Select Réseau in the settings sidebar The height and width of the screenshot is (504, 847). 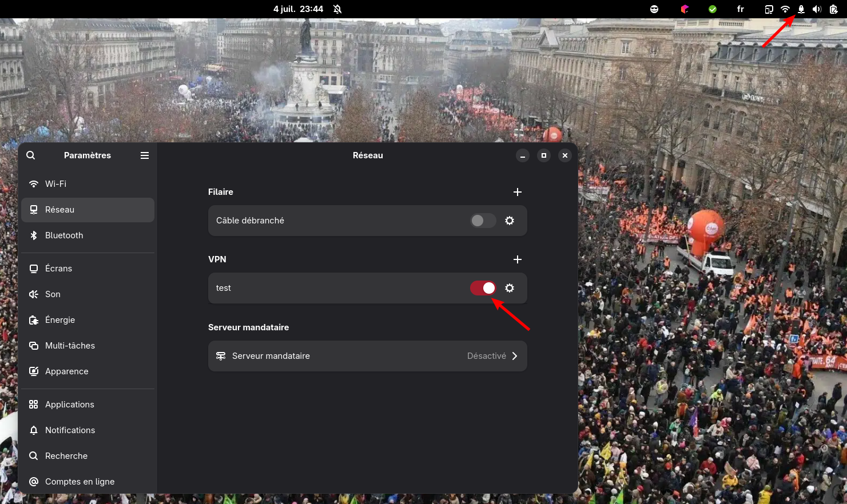(x=88, y=210)
